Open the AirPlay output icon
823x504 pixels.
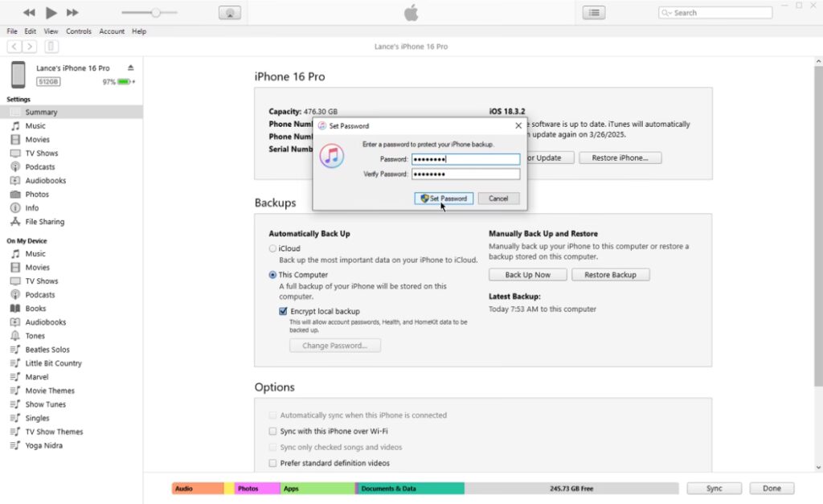coord(229,13)
